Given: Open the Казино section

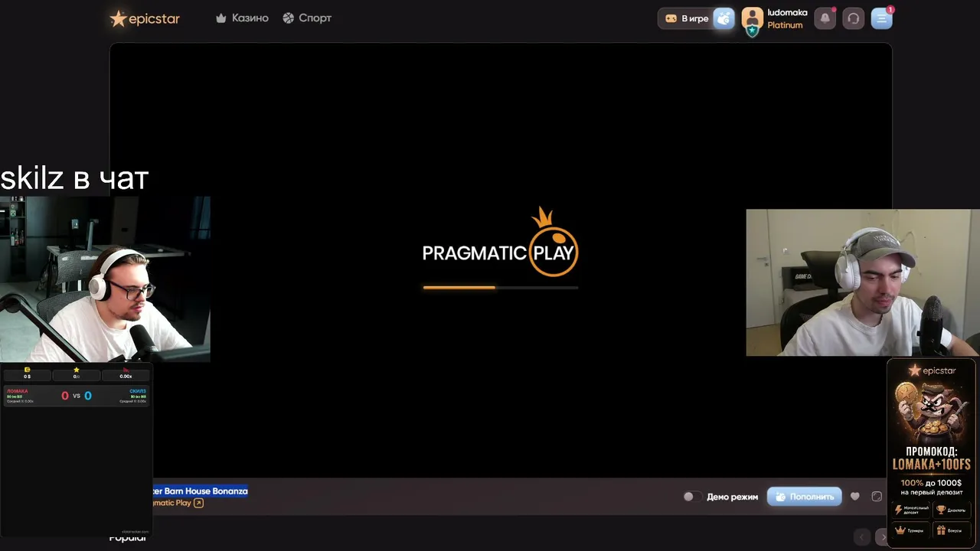Looking at the screenshot, I should (242, 18).
